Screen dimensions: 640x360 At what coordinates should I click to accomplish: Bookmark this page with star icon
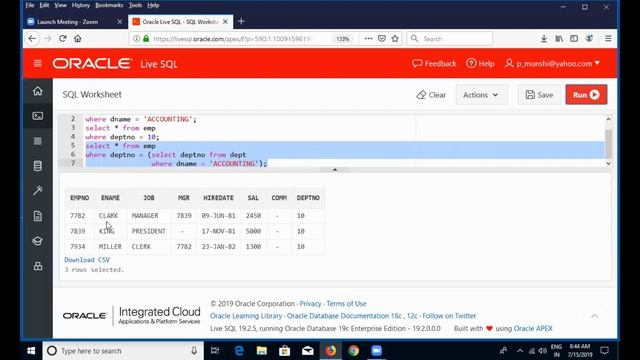pos(395,38)
